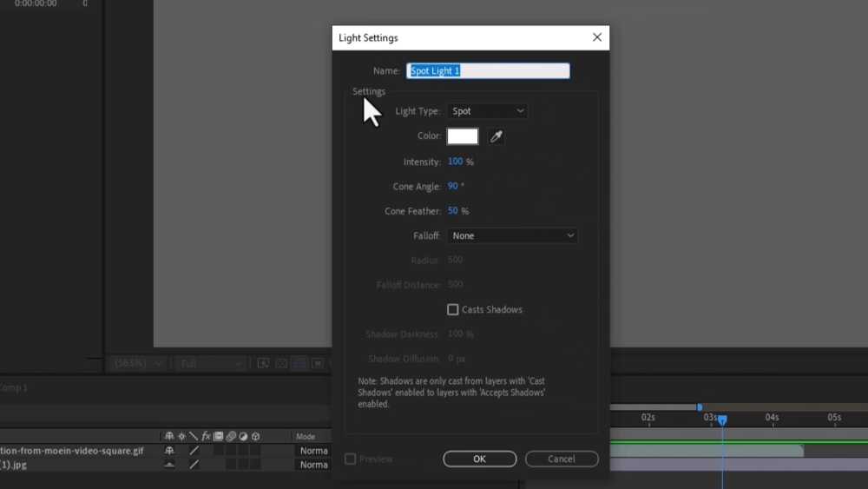Click the Cone Angle value 90

coord(453,186)
